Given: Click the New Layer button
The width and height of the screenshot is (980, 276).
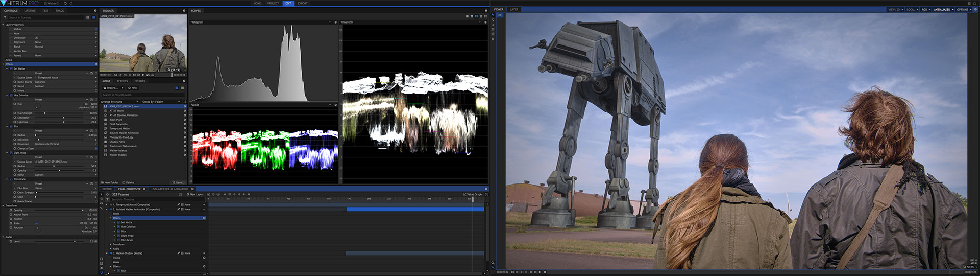Looking at the screenshot, I should (x=195, y=194).
